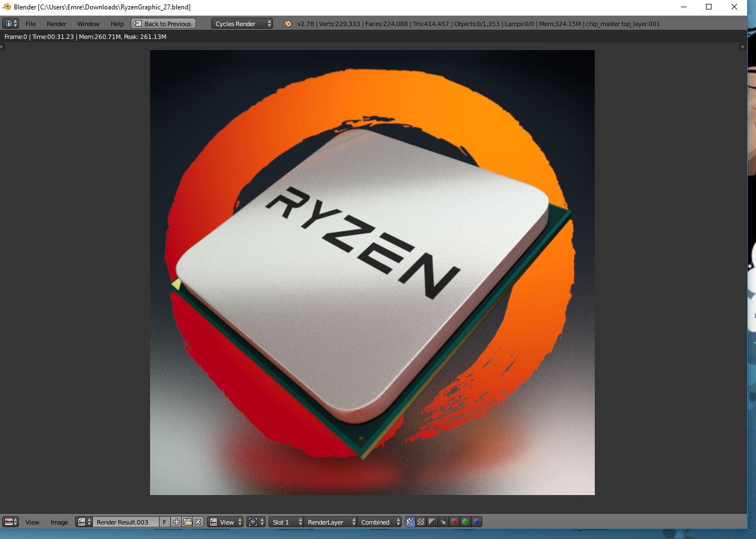Open the File menu

point(31,24)
